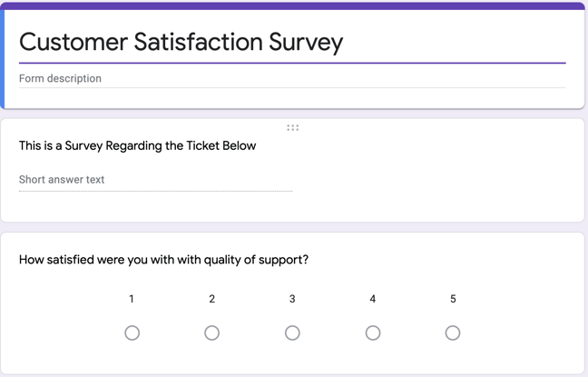588x377 pixels.
Task: Edit the quality of support question text
Action: 163,260
